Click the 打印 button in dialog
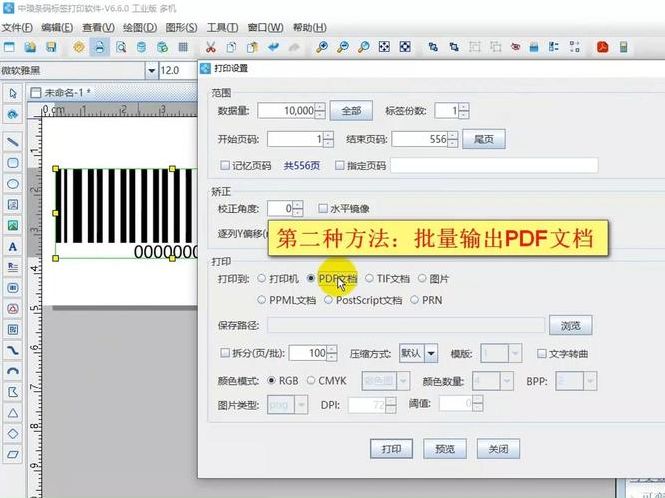The height and width of the screenshot is (498, 665). (x=391, y=448)
